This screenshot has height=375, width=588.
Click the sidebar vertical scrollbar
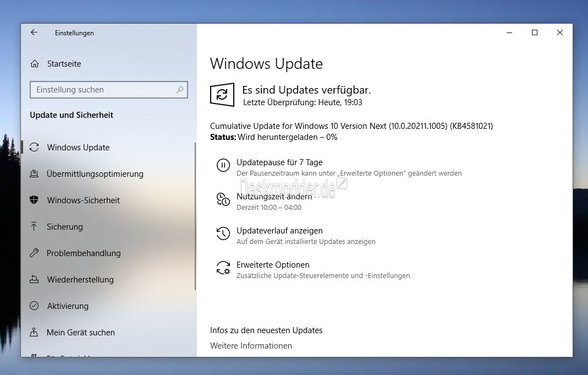[x=195, y=216]
